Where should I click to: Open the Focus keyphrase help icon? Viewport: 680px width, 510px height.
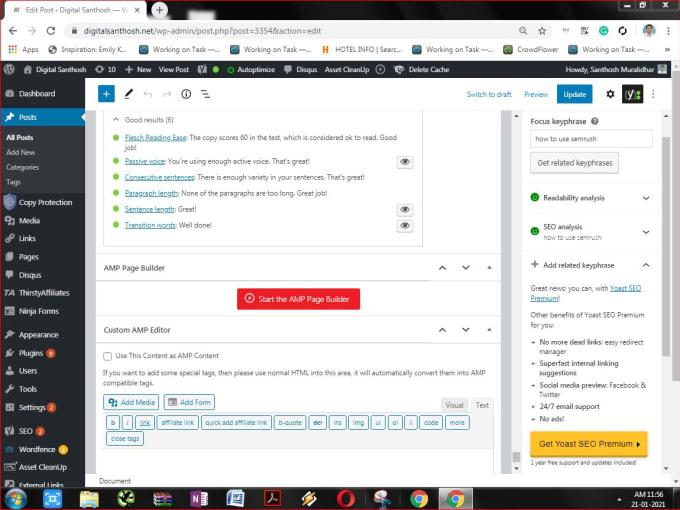(595, 121)
